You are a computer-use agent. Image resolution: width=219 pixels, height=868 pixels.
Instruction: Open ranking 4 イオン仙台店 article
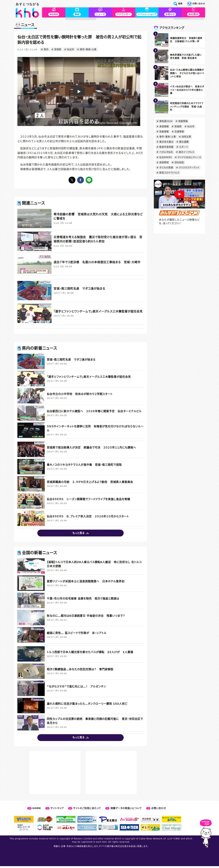pos(179,90)
